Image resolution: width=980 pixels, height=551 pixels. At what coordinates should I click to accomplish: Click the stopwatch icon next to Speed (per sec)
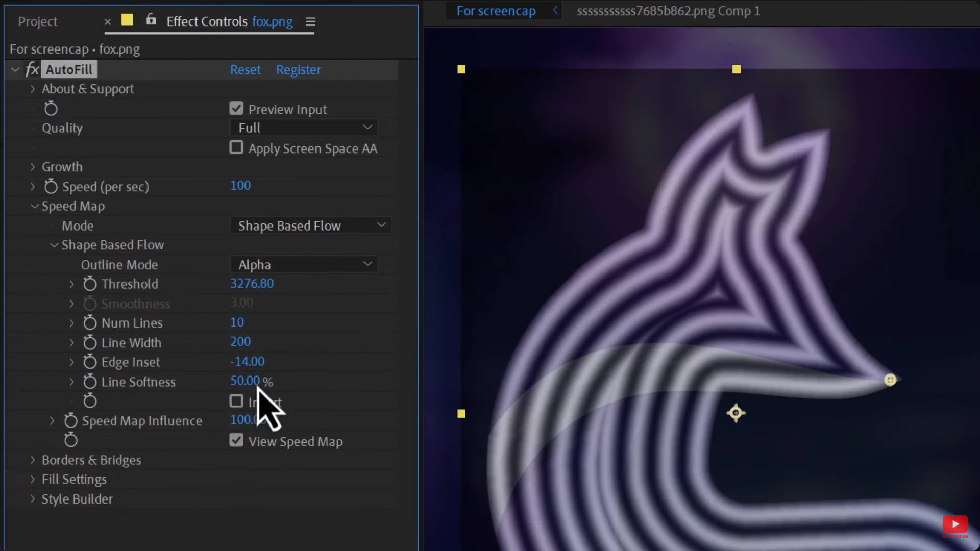click(x=50, y=187)
